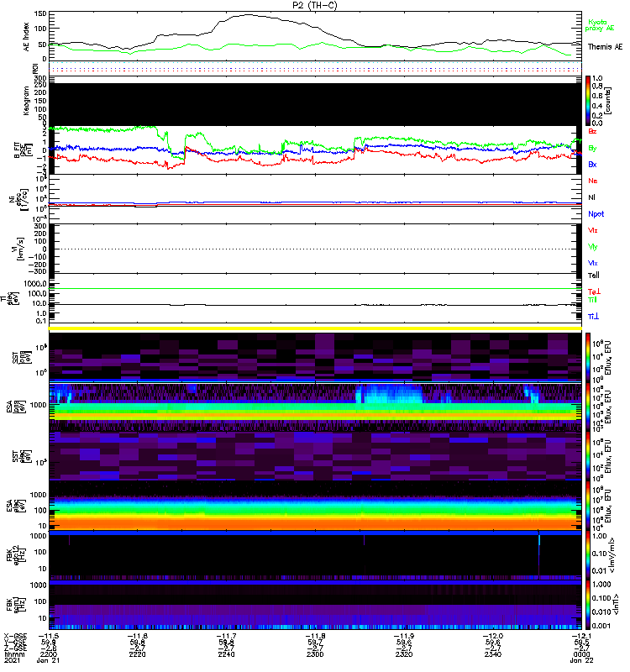Viewport: 630px width, 672px height.
Task: Click the AE index peak in black curve
Action: [249, 15]
